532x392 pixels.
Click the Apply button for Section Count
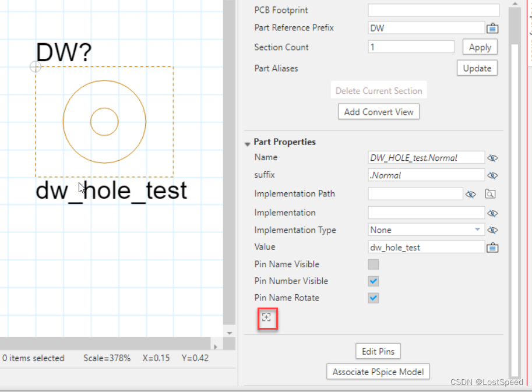click(480, 47)
